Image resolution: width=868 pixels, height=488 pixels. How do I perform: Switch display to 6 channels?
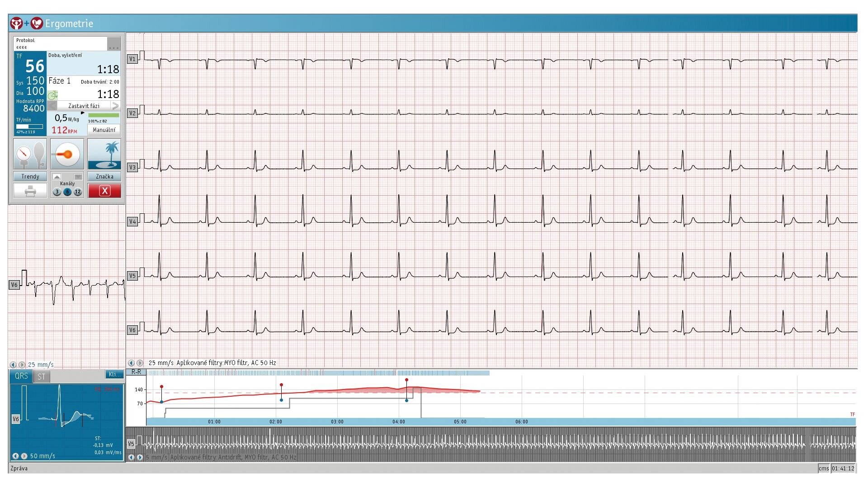coord(67,191)
